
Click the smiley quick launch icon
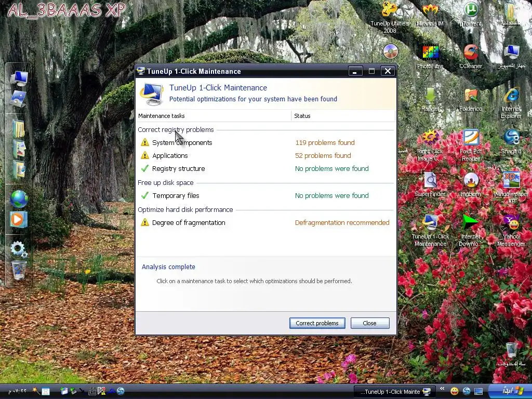(455, 391)
